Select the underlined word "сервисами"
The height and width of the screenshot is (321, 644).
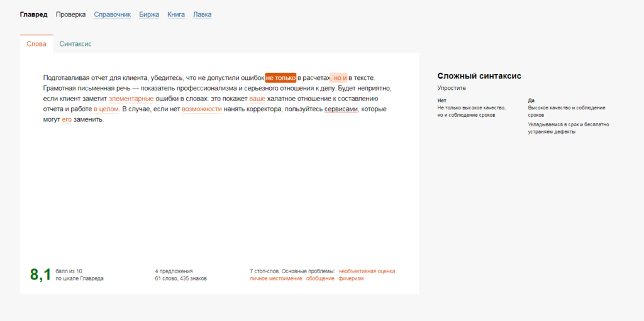(x=341, y=109)
